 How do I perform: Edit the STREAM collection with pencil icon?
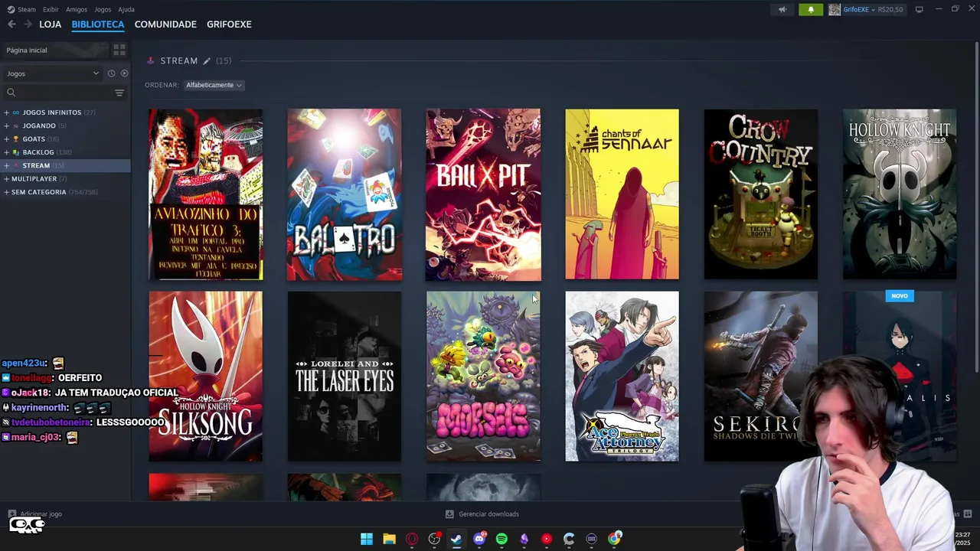pyautogui.click(x=206, y=60)
